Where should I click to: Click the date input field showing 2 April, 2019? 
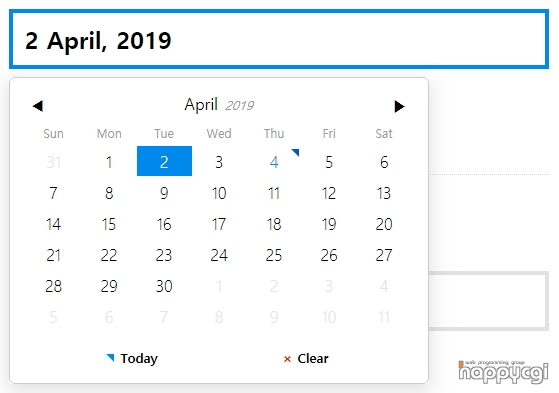(279, 39)
